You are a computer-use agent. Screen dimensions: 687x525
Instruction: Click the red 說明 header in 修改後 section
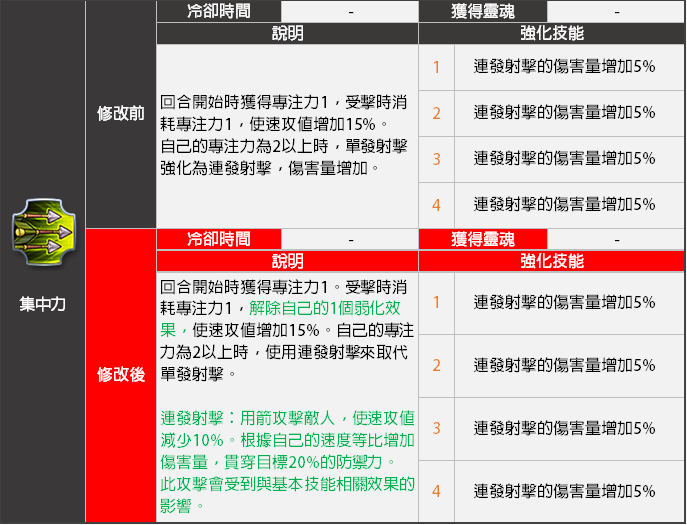(287, 261)
